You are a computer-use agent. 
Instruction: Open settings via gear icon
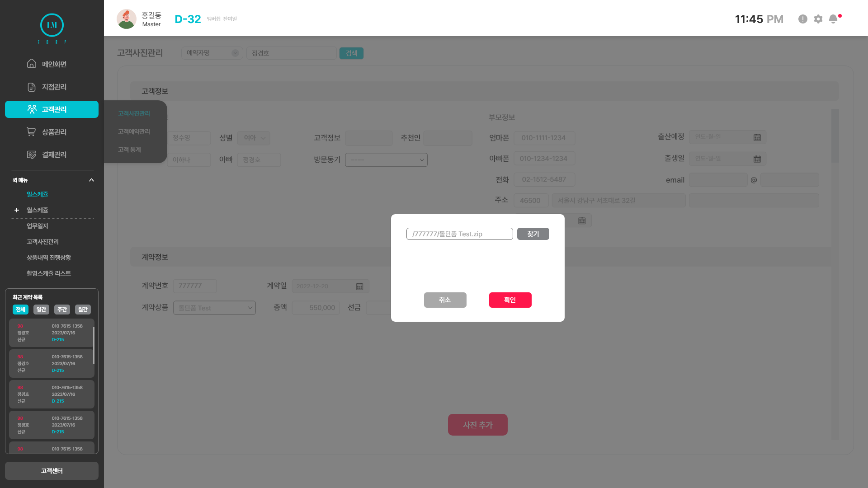point(818,19)
